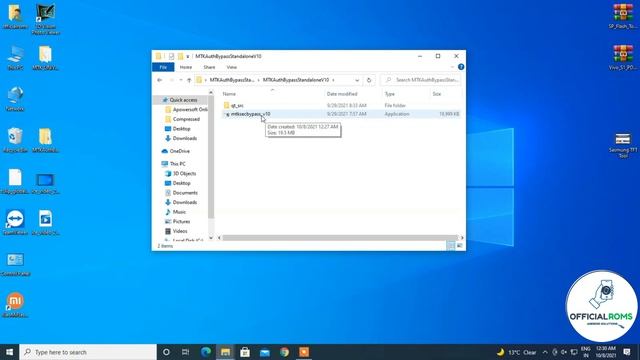640x360 pixels.
Task: Select This PC in navigation pane
Action: 174,164
